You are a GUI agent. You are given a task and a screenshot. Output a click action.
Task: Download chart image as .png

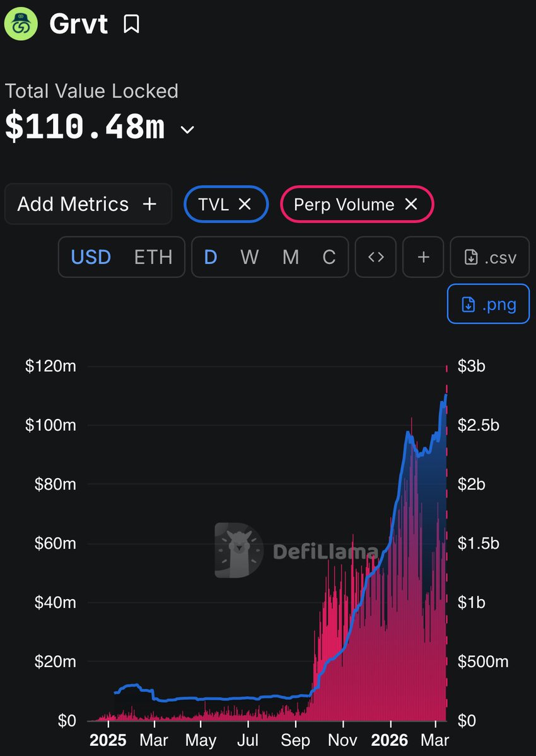489,304
